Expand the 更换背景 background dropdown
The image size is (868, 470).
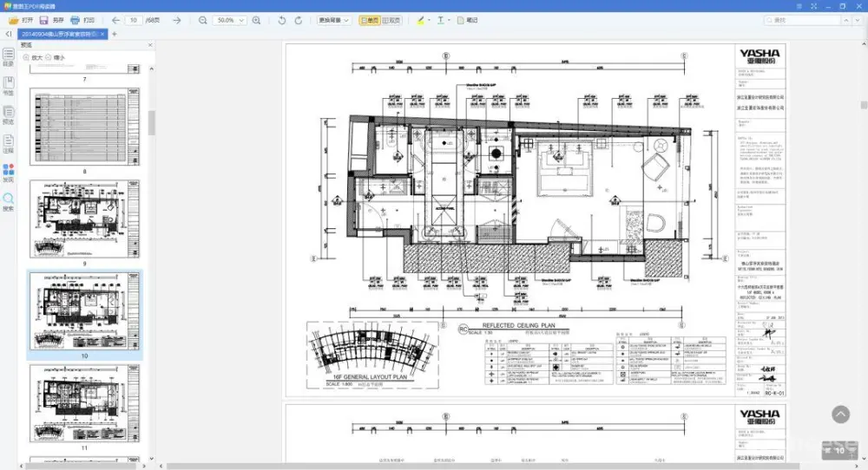(333, 19)
